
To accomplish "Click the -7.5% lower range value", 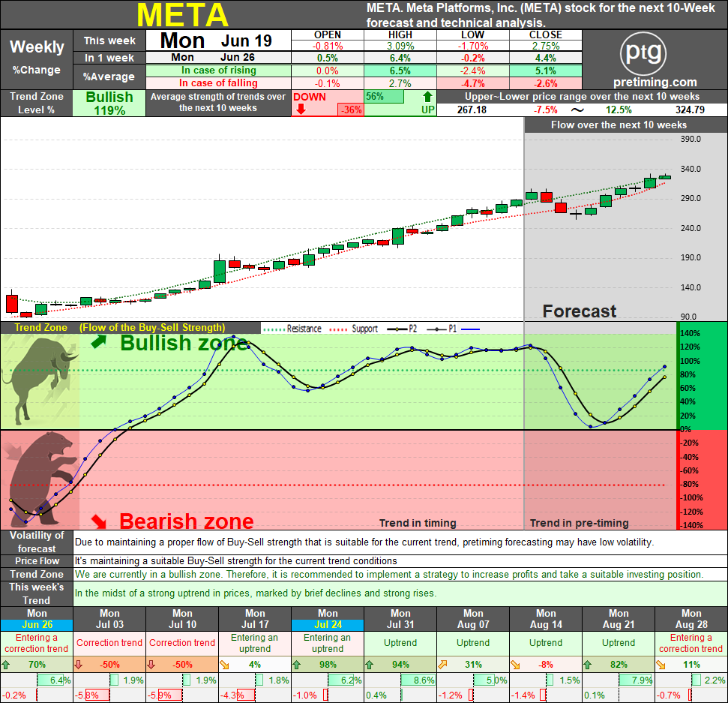I will 546,110.
